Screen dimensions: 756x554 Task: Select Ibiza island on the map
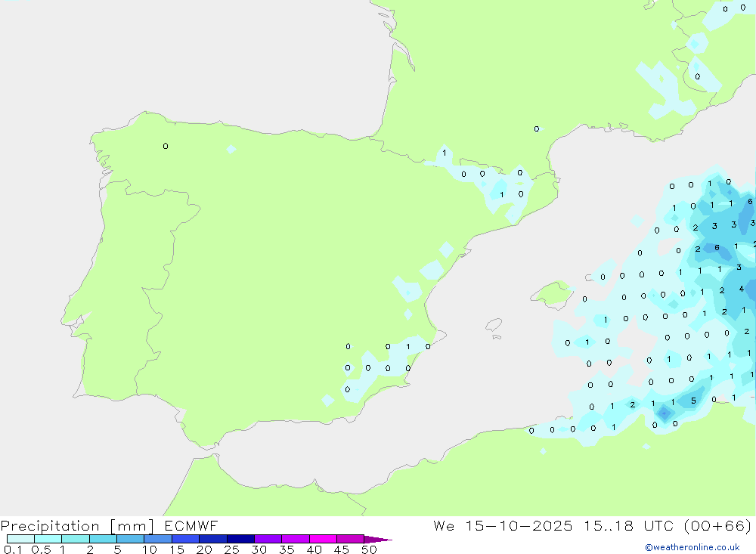point(494,325)
